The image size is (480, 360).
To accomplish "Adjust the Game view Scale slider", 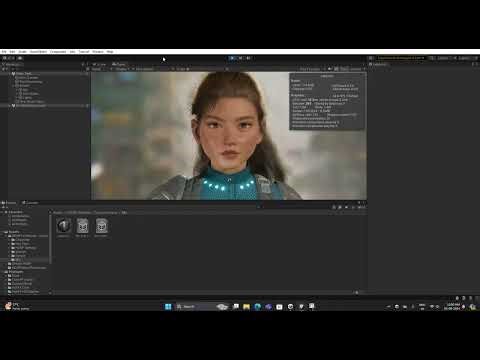I will 207,69.
